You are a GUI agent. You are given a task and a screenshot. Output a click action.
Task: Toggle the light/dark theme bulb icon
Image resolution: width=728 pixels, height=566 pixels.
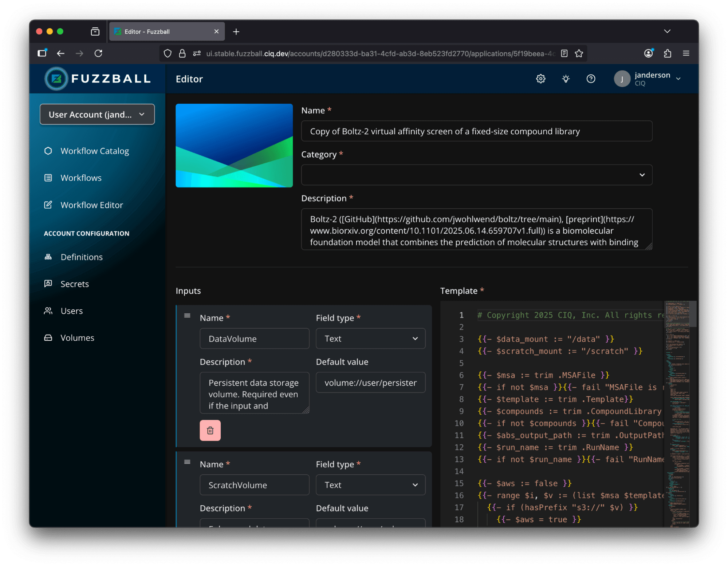[x=566, y=79]
